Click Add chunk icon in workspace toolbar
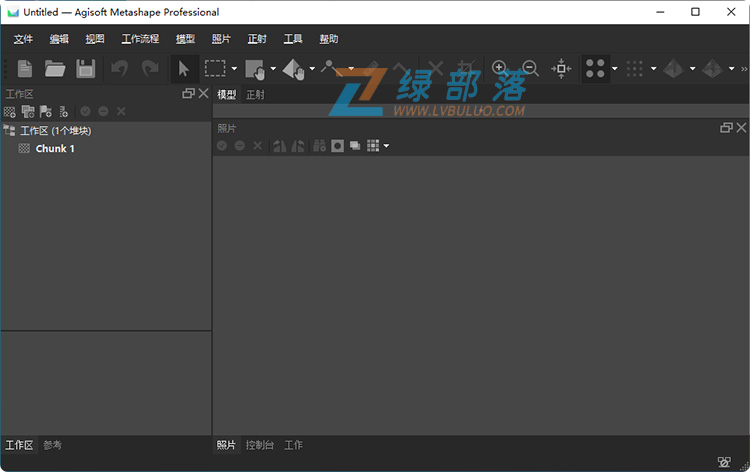 tap(10, 111)
